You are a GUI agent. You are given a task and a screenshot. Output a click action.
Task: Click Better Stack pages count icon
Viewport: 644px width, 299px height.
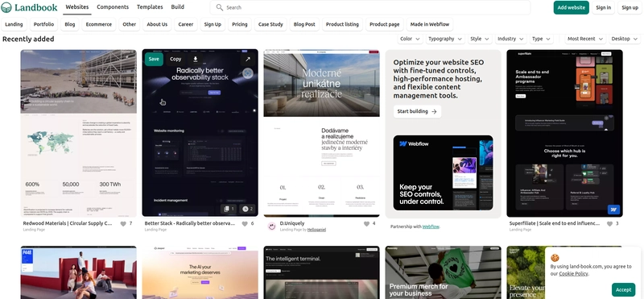click(x=229, y=209)
